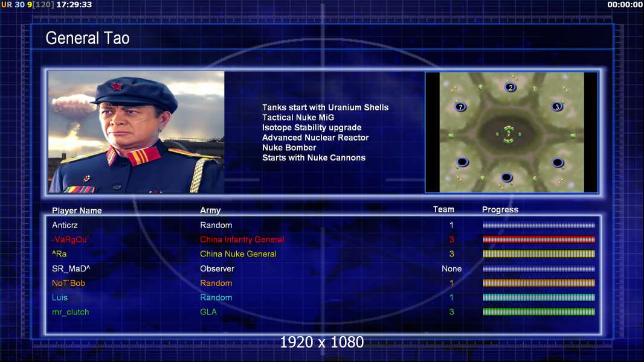Click ^Ra's yellow loading progress bar
The height and width of the screenshot is (362, 644).
pyautogui.click(x=539, y=254)
